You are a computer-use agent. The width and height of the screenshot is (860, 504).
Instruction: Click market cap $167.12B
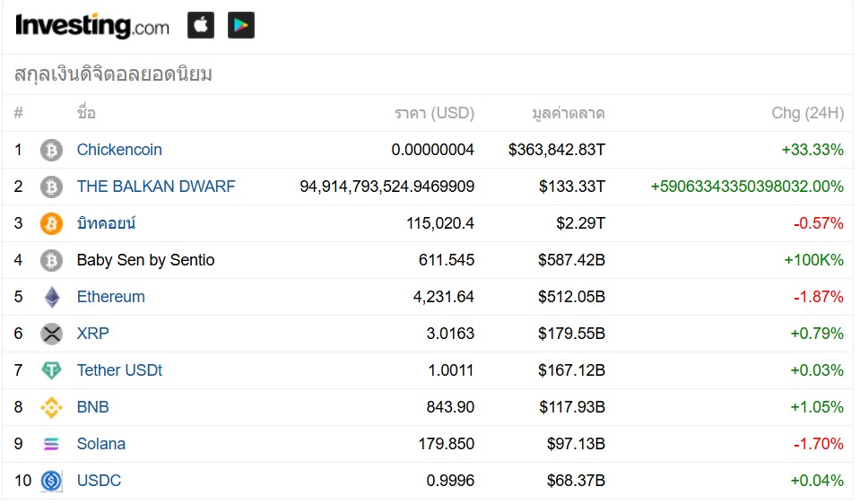click(571, 370)
